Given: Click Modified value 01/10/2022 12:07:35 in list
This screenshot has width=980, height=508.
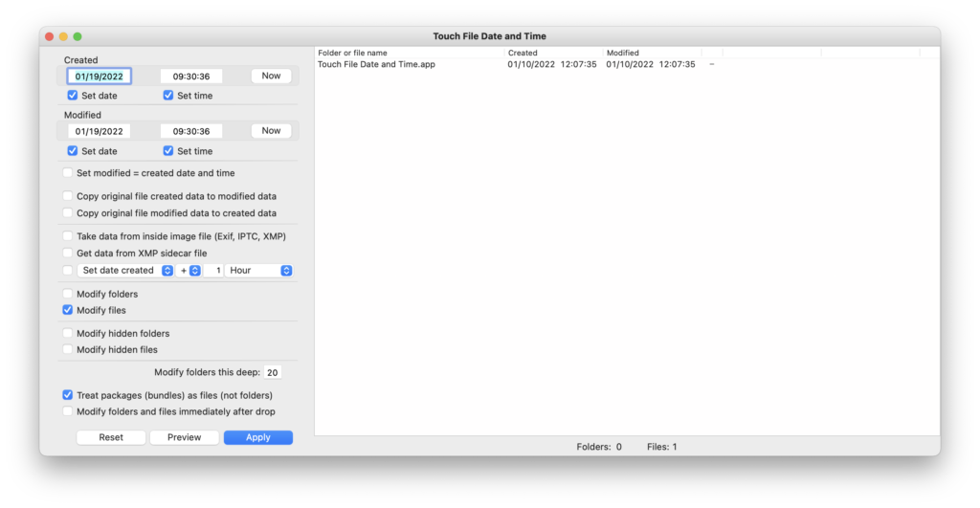Looking at the screenshot, I should 651,64.
